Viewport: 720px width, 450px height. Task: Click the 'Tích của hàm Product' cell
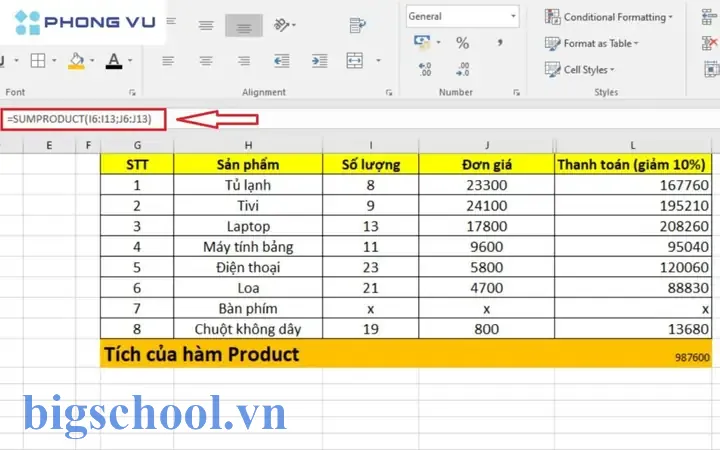pyautogui.click(x=202, y=354)
